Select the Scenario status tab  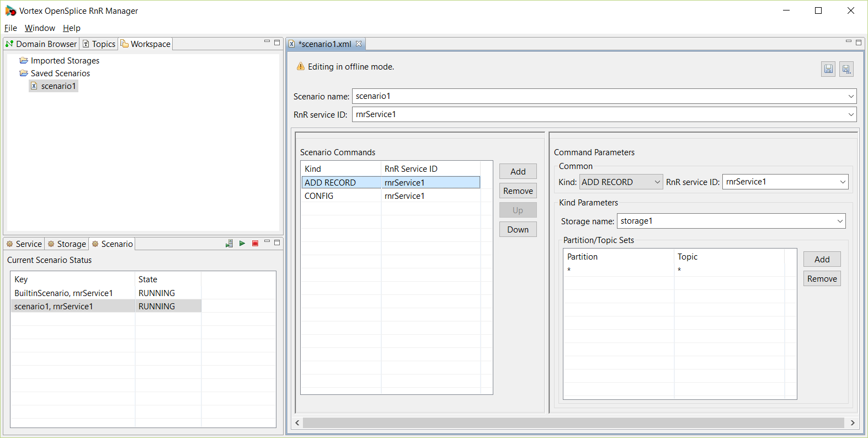(112, 244)
